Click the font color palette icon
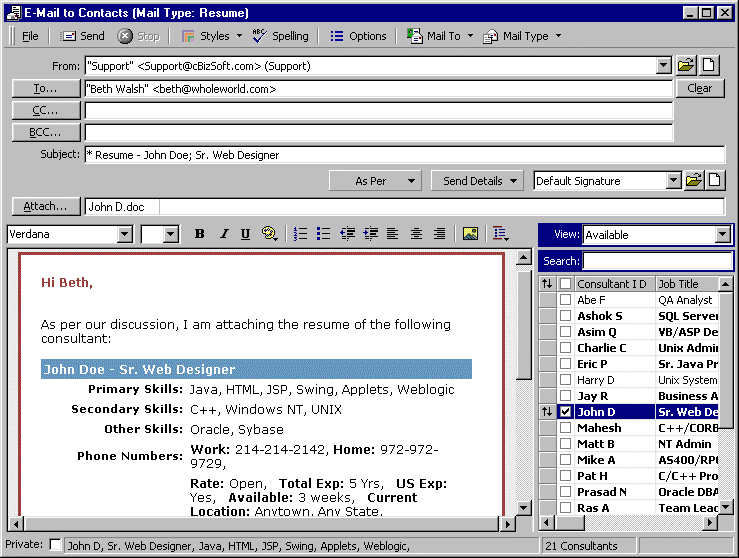 [x=270, y=233]
